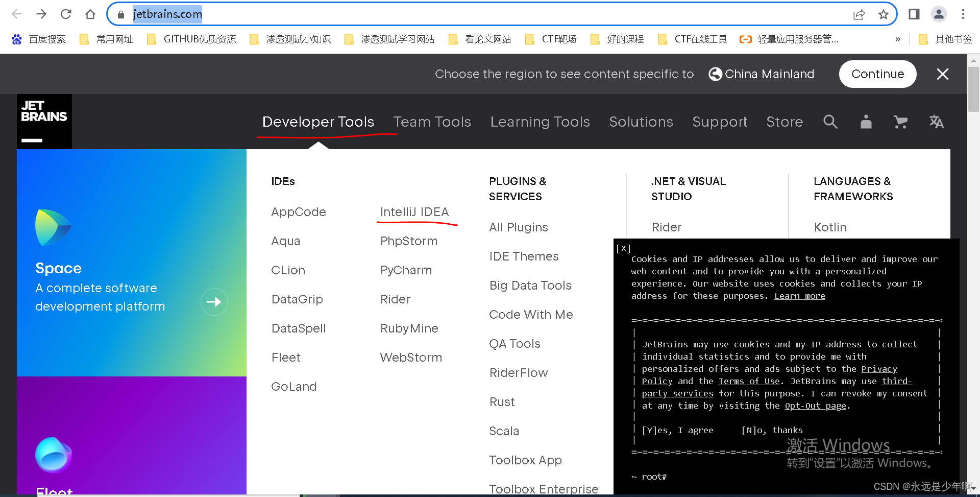
Task: Open the 百度搜索 bookmark
Action: (39, 39)
